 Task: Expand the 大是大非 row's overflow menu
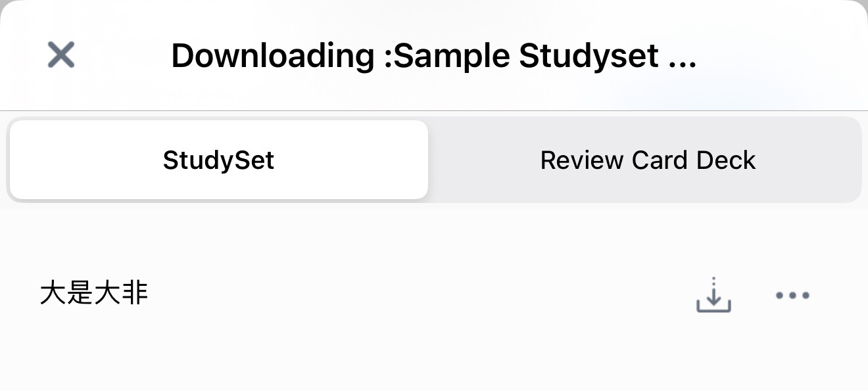click(792, 295)
